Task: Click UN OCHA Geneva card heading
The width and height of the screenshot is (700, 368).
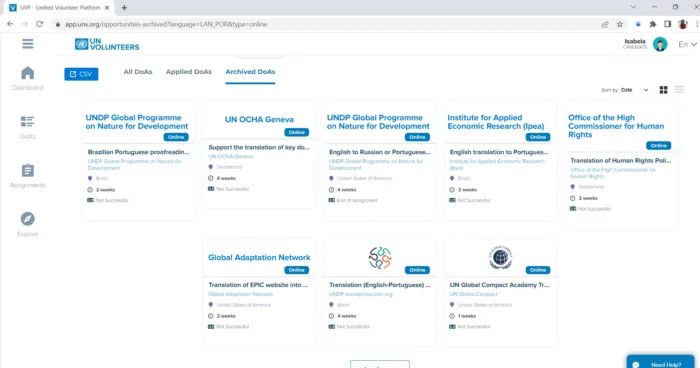Action: [259, 119]
